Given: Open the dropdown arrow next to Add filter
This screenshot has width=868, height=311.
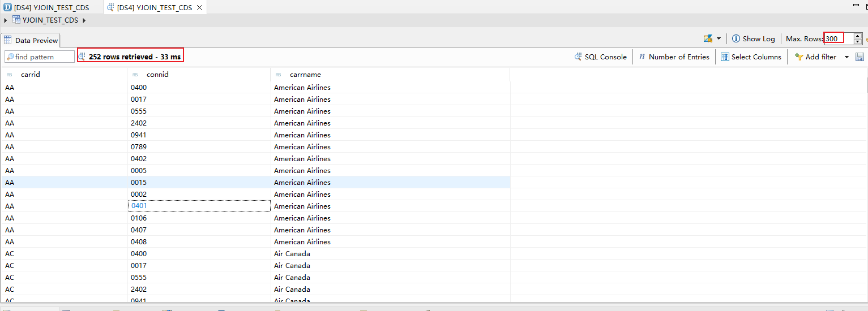Looking at the screenshot, I should tap(846, 57).
